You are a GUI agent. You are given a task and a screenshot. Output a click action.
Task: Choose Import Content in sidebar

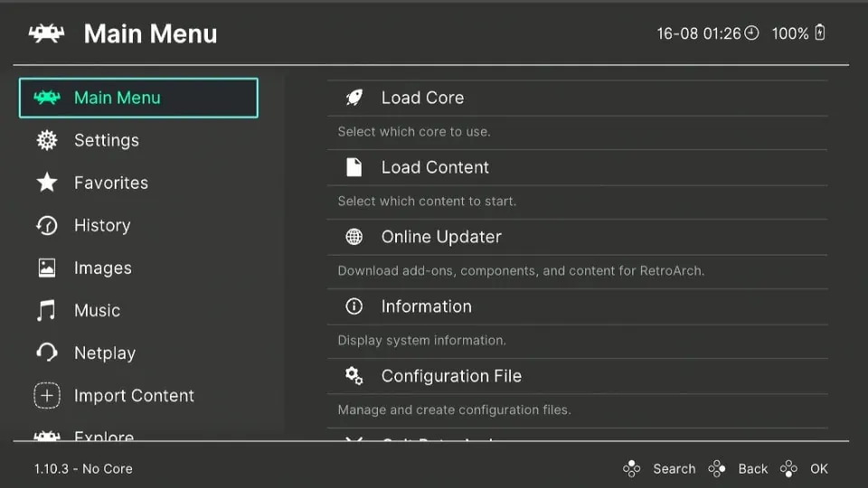point(138,396)
